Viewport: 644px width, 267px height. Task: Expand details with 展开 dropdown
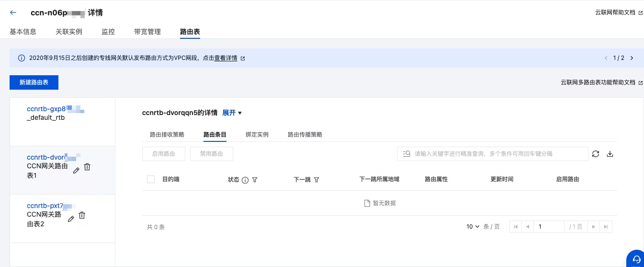232,113
